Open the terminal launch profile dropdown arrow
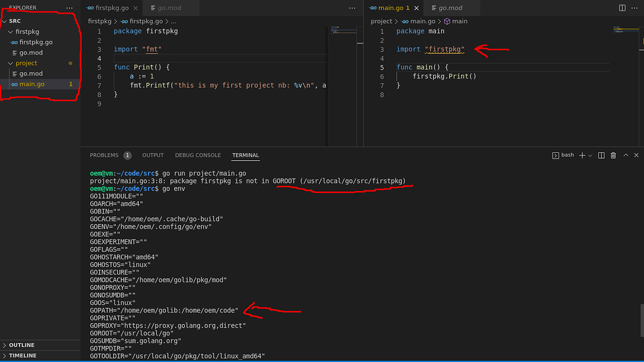644x362 pixels. tap(590, 155)
